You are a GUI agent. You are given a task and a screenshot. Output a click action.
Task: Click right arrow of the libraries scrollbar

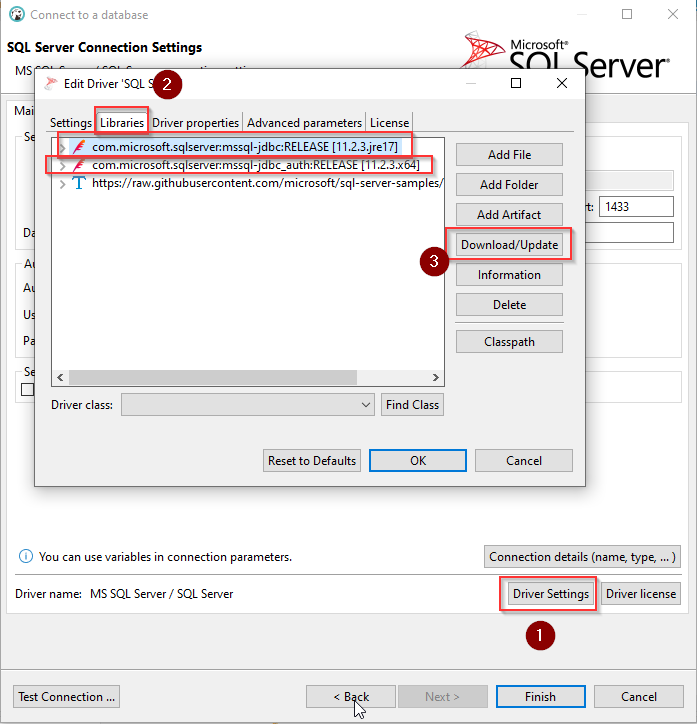[435, 377]
